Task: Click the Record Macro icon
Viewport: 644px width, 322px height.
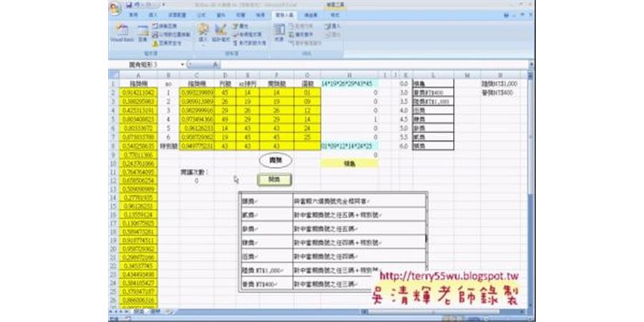Action: coord(155,26)
